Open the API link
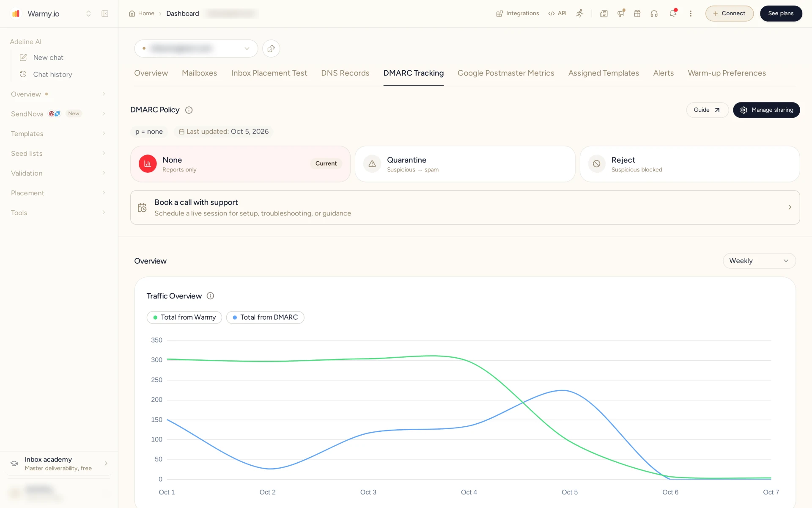 click(x=557, y=14)
